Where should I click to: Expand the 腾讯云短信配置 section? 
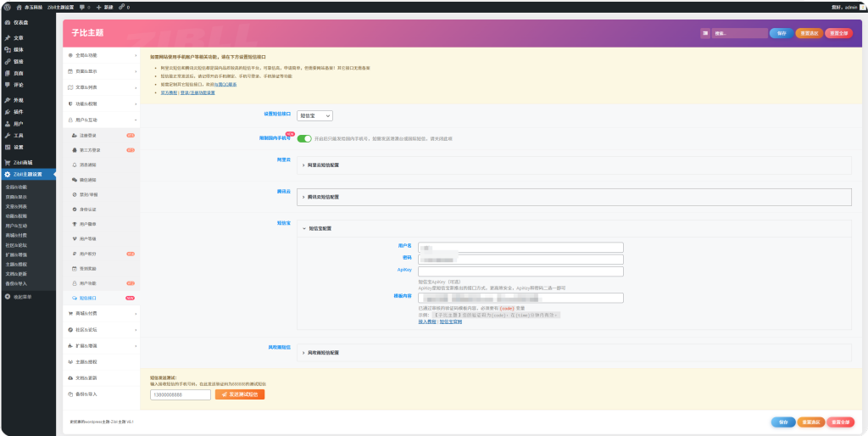pos(322,197)
